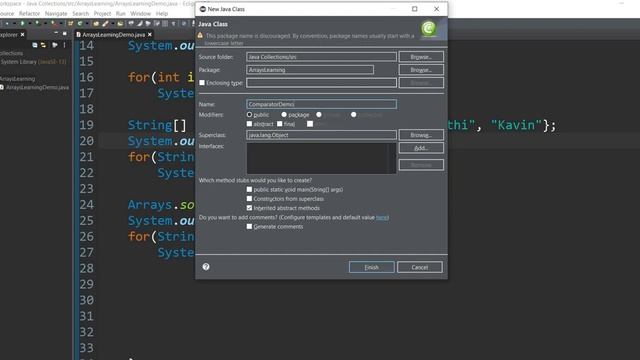
Task: Open the Refactor menu
Action: (29, 13)
